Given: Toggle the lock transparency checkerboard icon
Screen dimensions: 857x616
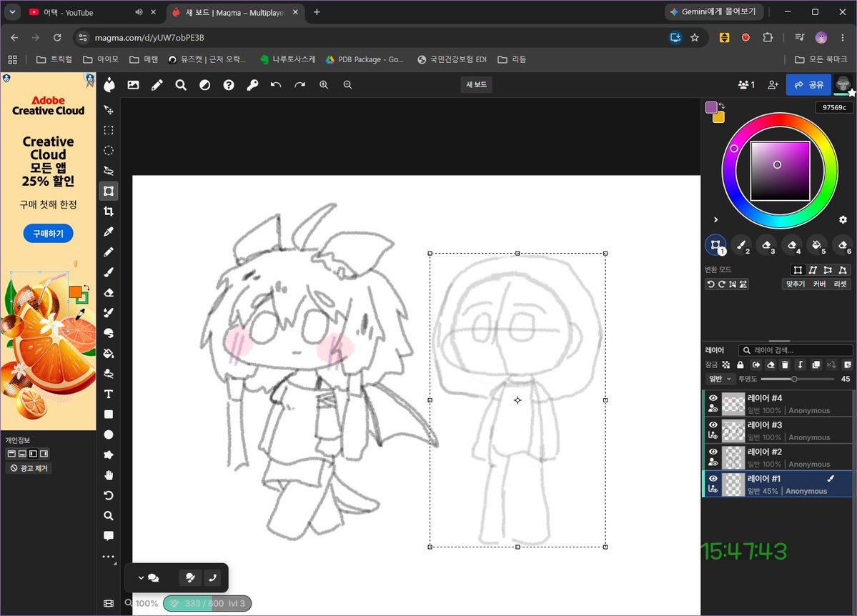Looking at the screenshot, I should pyautogui.click(x=725, y=364).
